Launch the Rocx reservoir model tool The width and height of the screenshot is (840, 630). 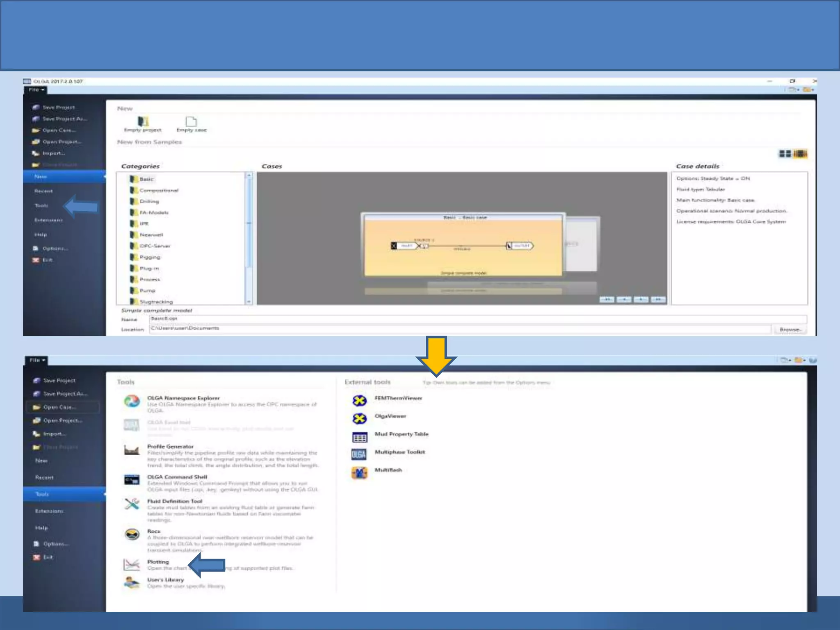153,531
